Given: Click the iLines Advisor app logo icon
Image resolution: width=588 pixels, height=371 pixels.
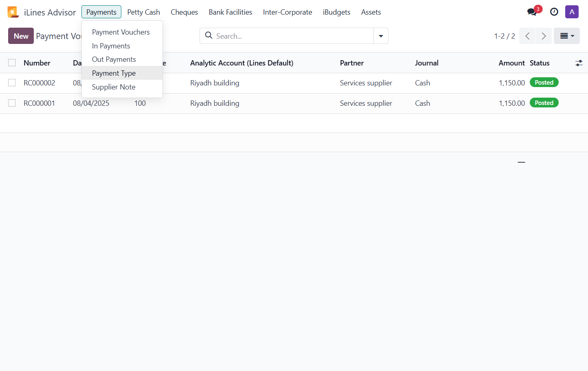Looking at the screenshot, I should (13, 12).
